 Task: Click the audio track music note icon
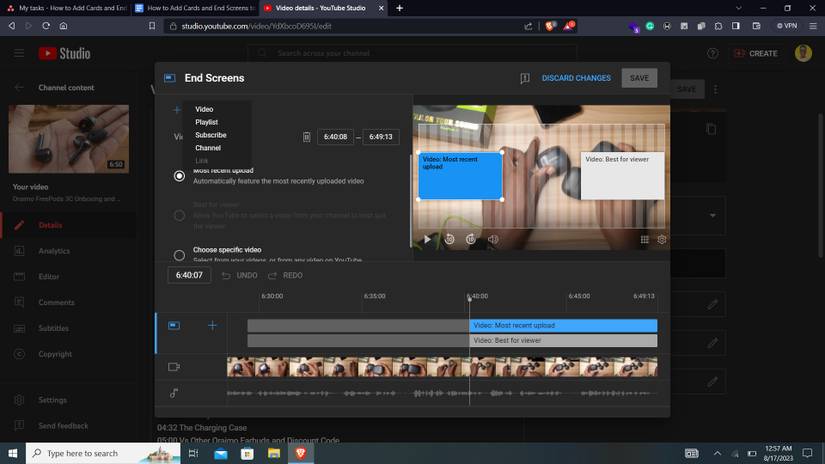pos(174,393)
